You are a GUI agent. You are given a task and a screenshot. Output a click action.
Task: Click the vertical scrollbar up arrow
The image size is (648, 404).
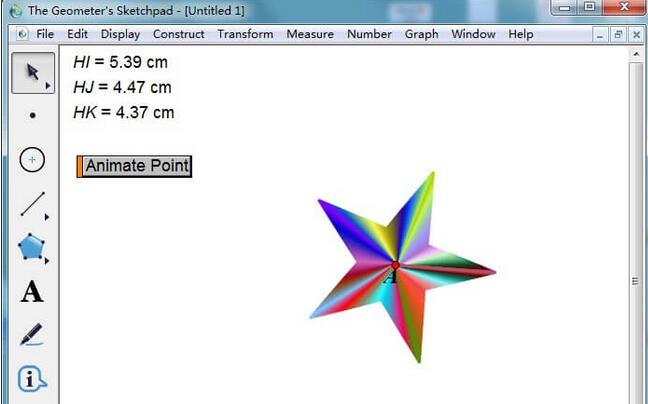click(636, 54)
